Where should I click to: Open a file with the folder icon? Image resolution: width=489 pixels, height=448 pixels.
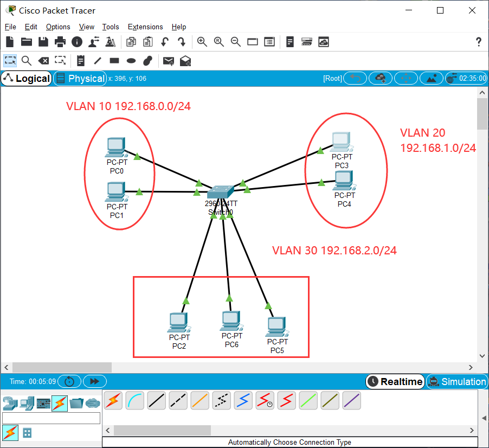tap(27, 42)
